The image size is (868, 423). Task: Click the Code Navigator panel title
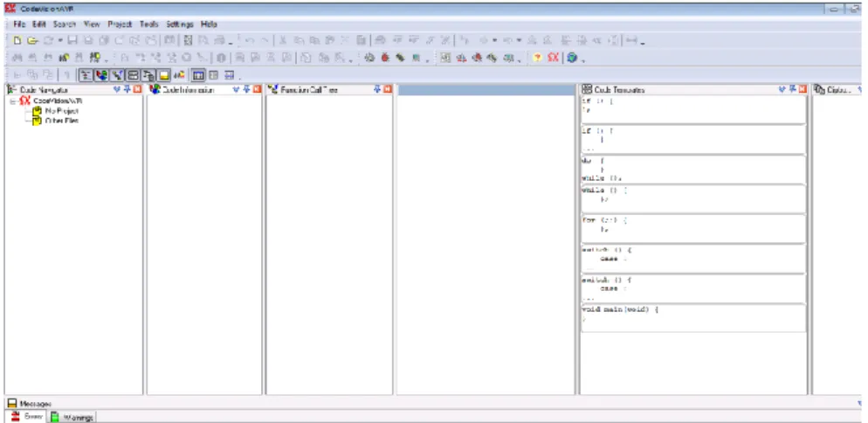[x=44, y=90]
